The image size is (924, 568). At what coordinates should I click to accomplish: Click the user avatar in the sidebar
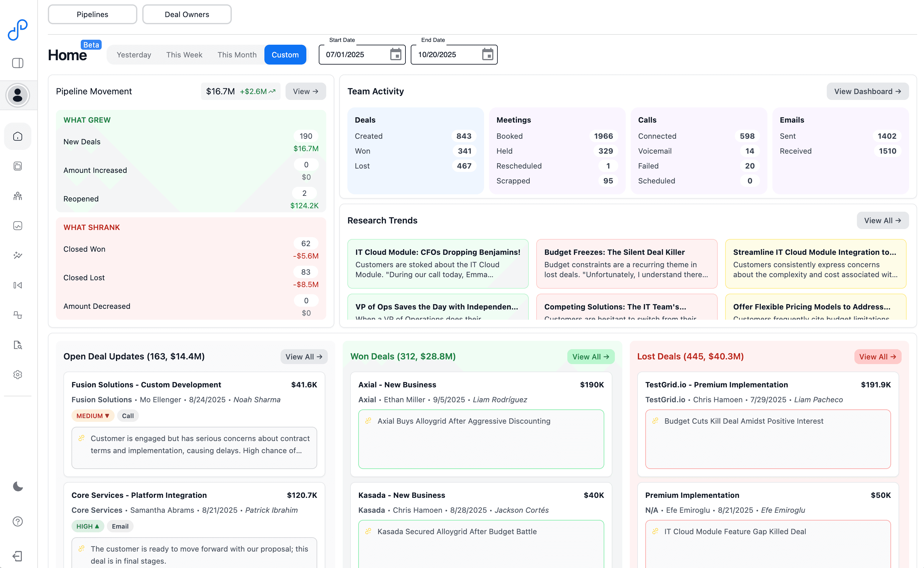coord(18,95)
